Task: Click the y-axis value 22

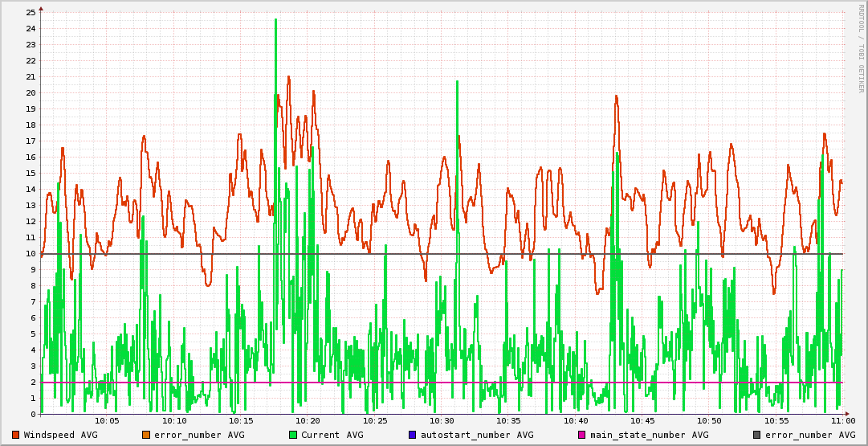Action: [31, 60]
